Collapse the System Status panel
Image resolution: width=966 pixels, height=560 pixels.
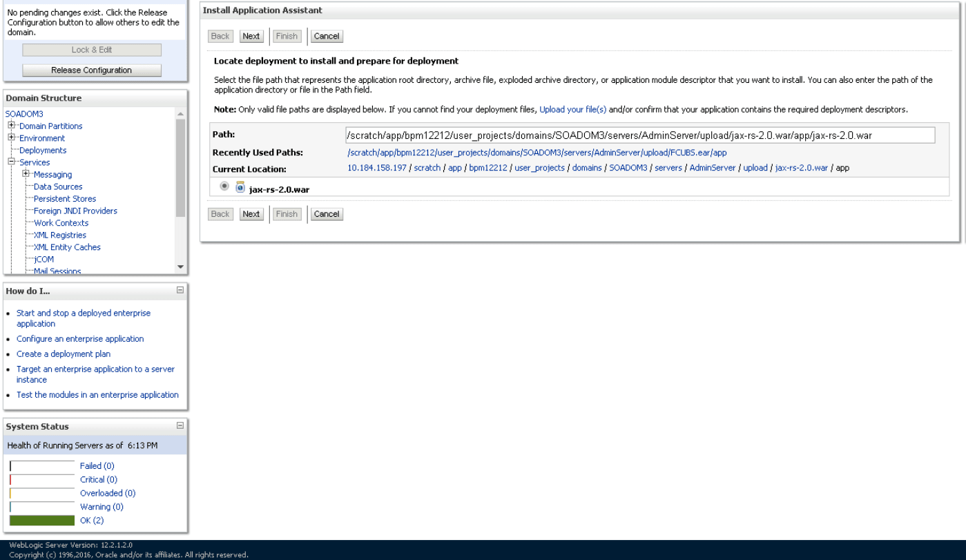coord(181,426)
